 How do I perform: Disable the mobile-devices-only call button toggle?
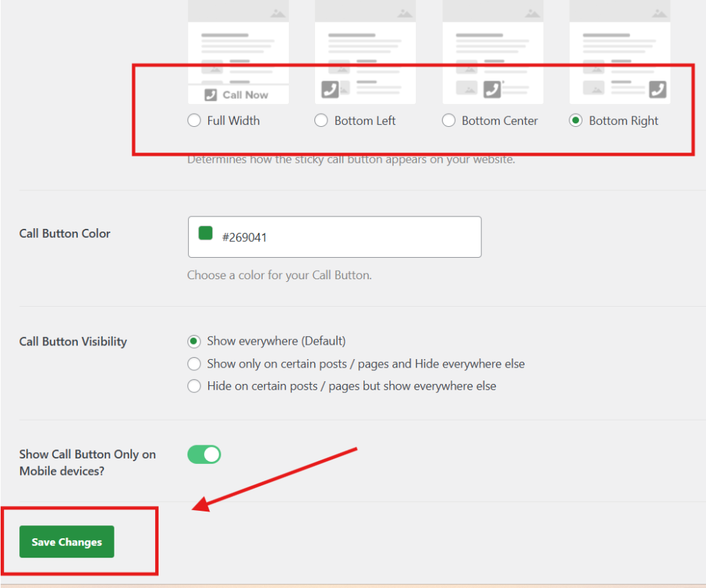point(204,454)
